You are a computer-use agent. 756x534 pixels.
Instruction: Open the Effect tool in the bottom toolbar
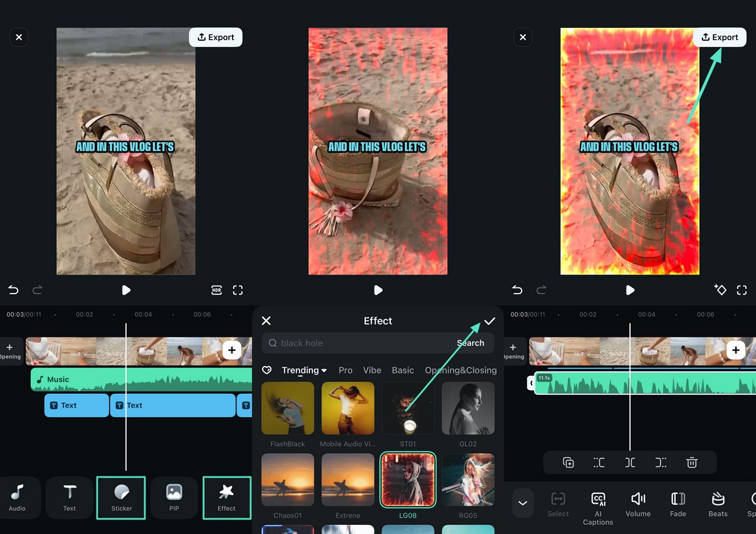tap(226, 497)
